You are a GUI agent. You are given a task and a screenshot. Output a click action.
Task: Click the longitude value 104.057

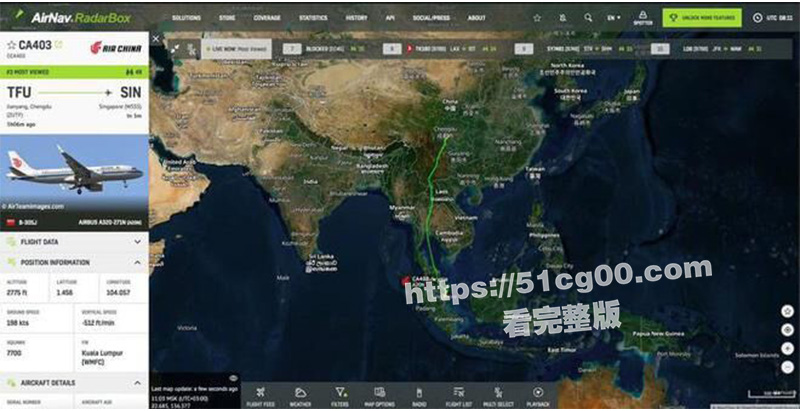point(118,293)
